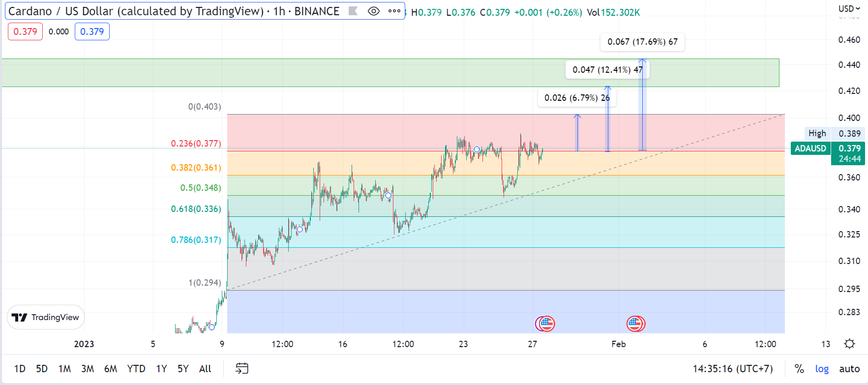Select the 0.5(0.348) Fibonacci level label

[201, 188]
